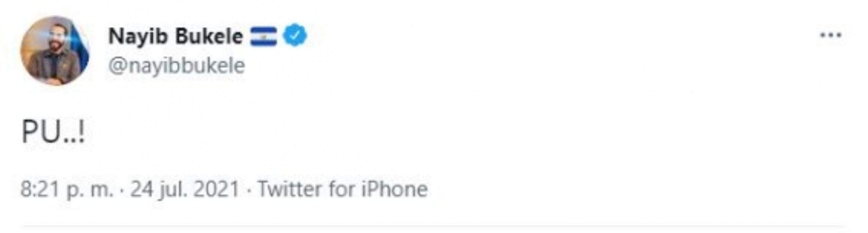
Task: Open the three-dot more options menu
Action: [831, 35]
